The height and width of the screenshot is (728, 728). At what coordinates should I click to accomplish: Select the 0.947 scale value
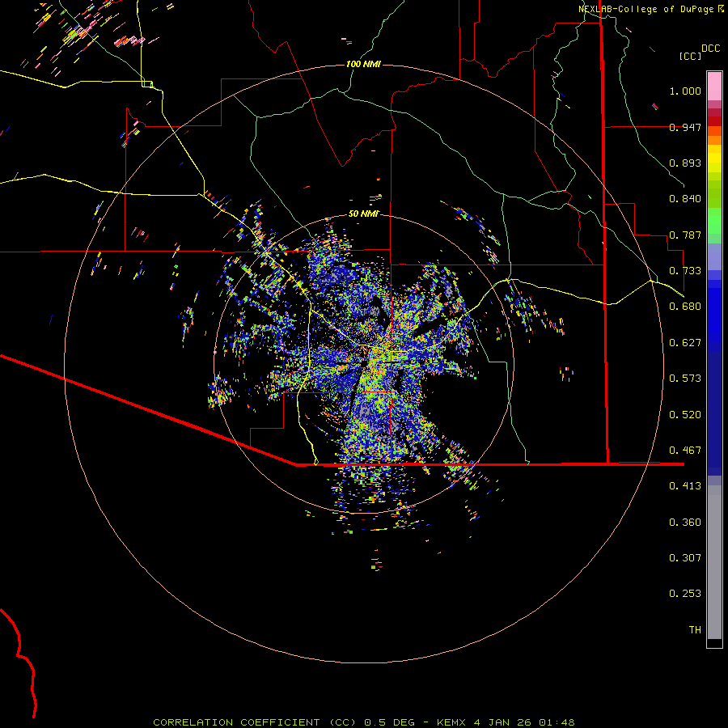685,127
